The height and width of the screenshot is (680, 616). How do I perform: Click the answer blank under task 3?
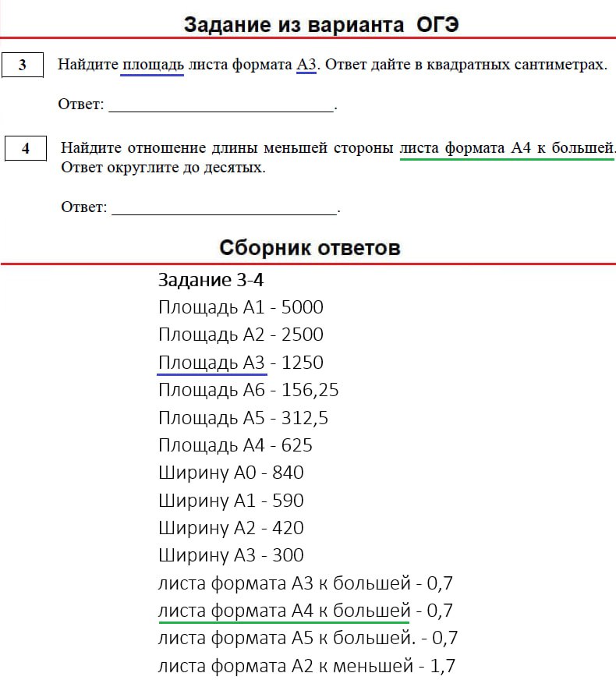pos(221,105)
